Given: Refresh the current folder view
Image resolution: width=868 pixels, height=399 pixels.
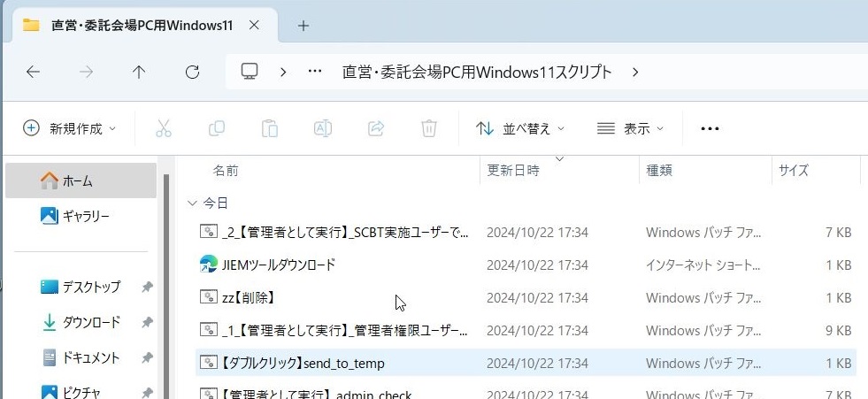Looking at the screenshot, I should [192, 72].
